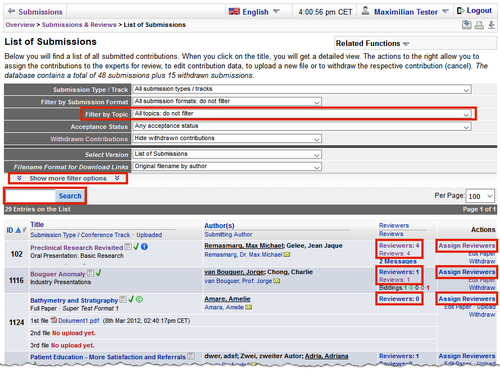This screenshot has height=380, width=500.
Task: Sort ID descending with gray triangle
Action: 24,230
